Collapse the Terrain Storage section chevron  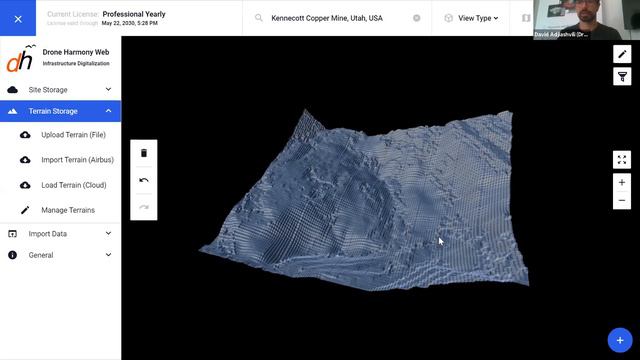[108, 111]
